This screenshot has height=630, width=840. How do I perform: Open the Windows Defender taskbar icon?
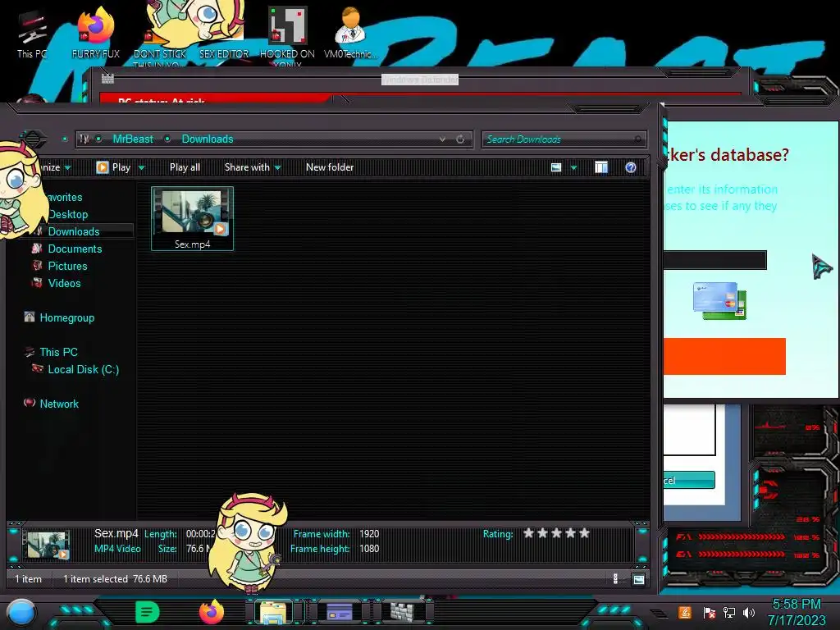[x=402, y=612]
